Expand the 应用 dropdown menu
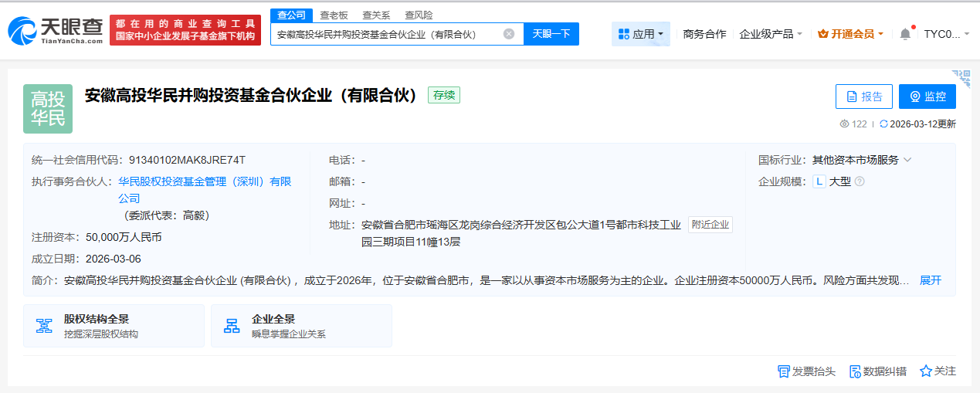980x393 pixels. coord(641,34)
